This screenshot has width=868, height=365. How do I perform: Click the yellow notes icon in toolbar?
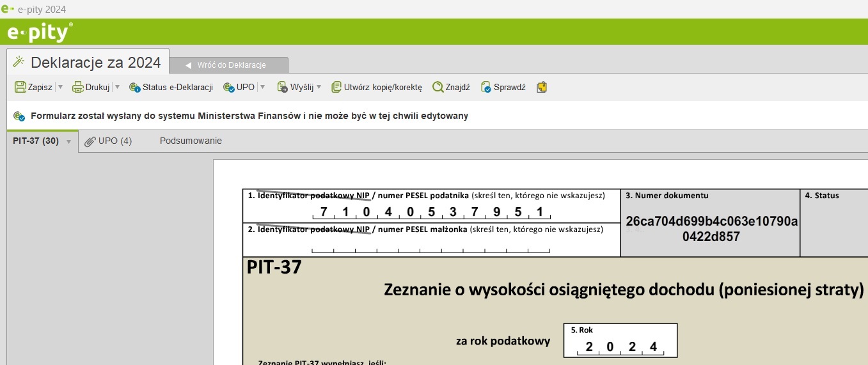click(542, 88)
